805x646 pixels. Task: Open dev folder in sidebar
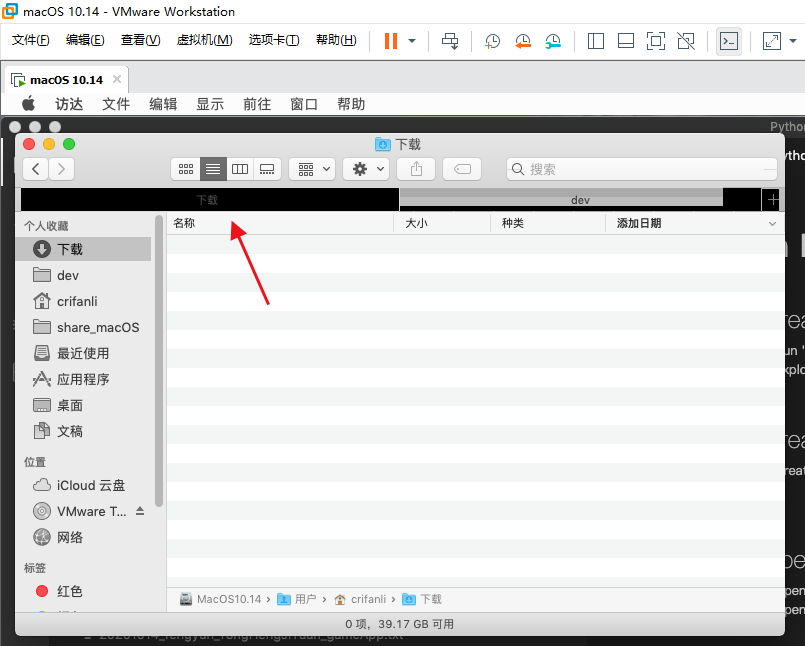point(83,275)
